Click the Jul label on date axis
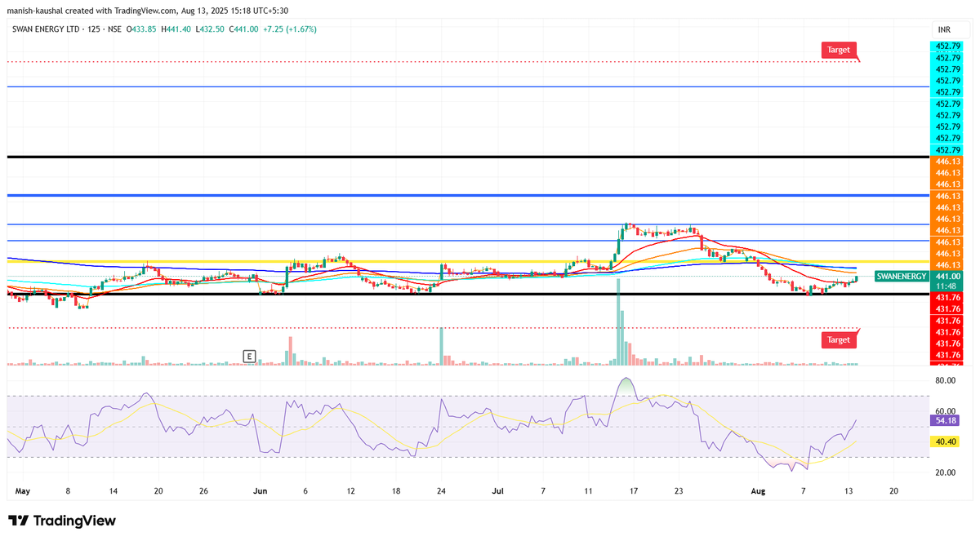The height and width of the screenshot is (541, 980). 498,492
